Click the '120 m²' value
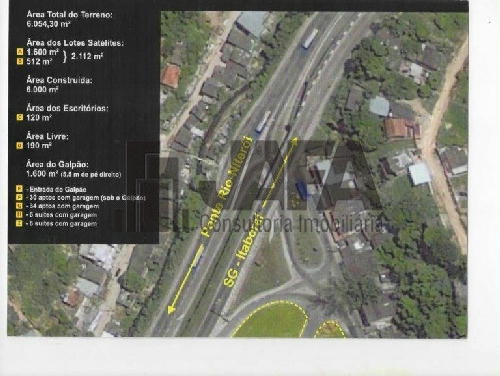Viewport: 500px width, 376px height. (39, 118)
